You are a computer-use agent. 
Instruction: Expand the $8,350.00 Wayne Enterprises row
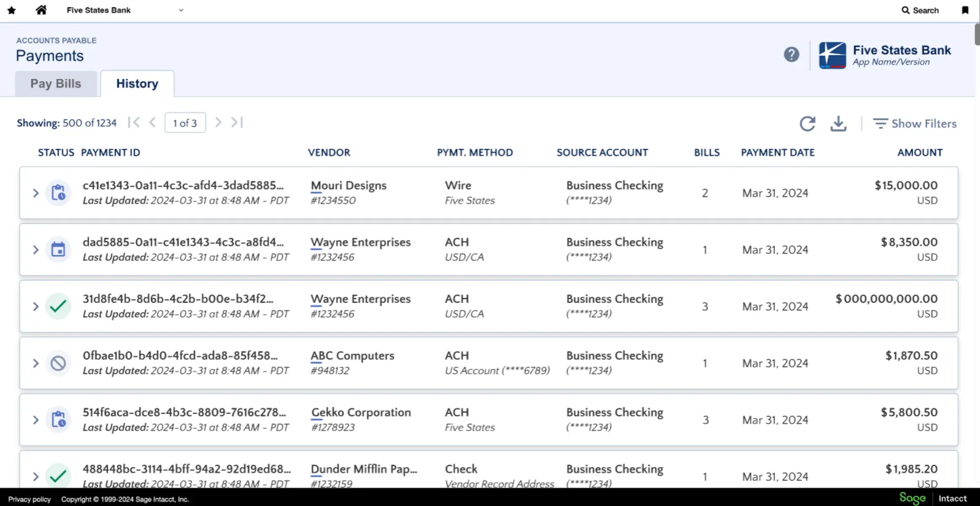click(x=36, y=250)
